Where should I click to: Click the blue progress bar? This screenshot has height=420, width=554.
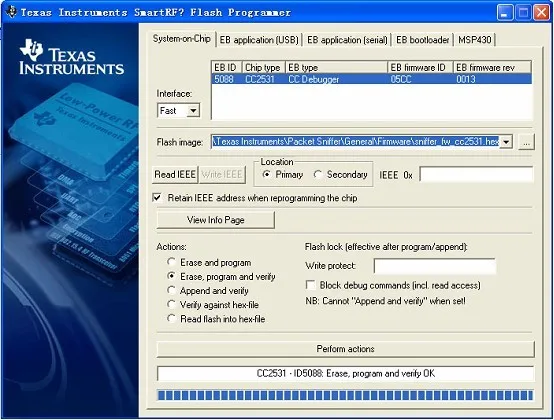[x=345, y=395]
